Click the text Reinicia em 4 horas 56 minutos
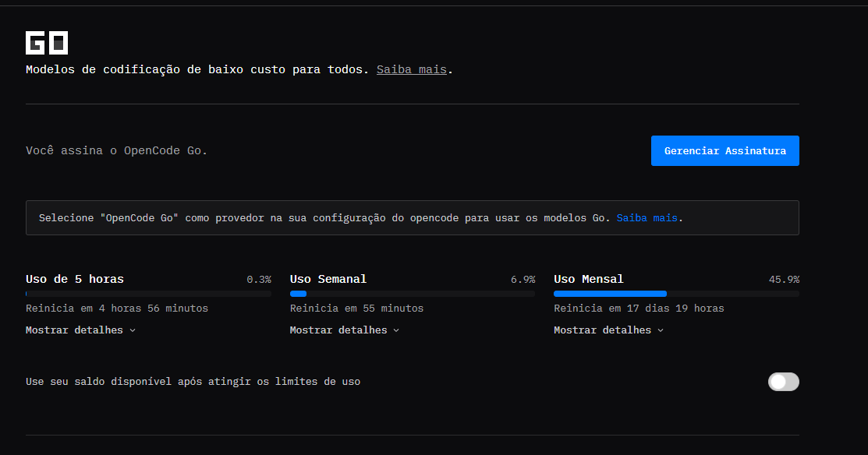Screen dimensions: 868x455 point(117,309)
